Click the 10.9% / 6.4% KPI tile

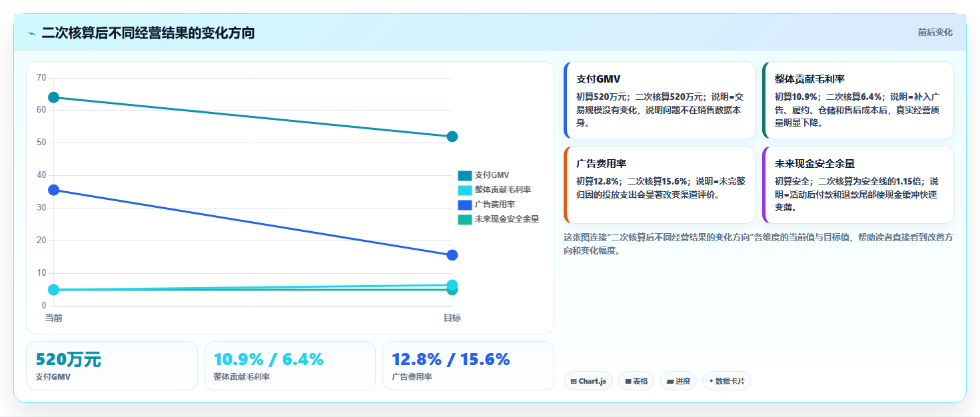tap(290, 366)
